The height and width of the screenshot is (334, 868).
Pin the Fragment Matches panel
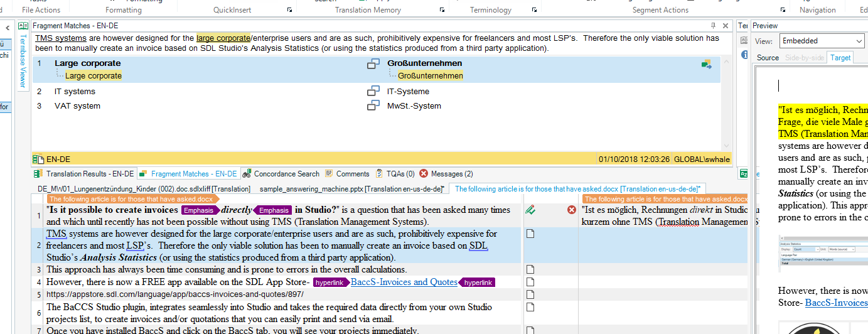tap(713, 26)
